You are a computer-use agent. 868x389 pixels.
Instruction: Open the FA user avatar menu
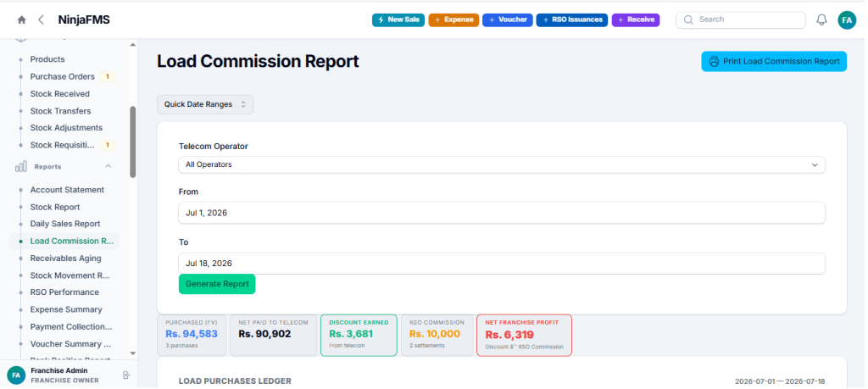click(x=847, y=20)
